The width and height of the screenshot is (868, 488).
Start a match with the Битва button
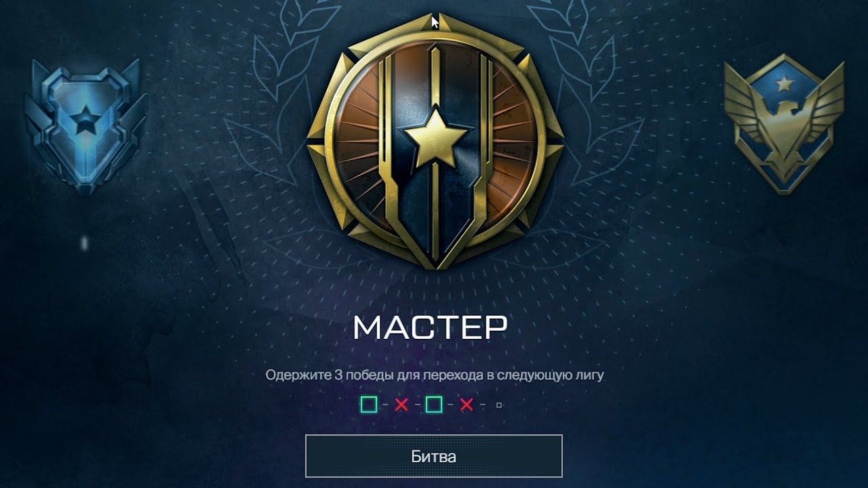pyautogui.click(x=434, y=456)
